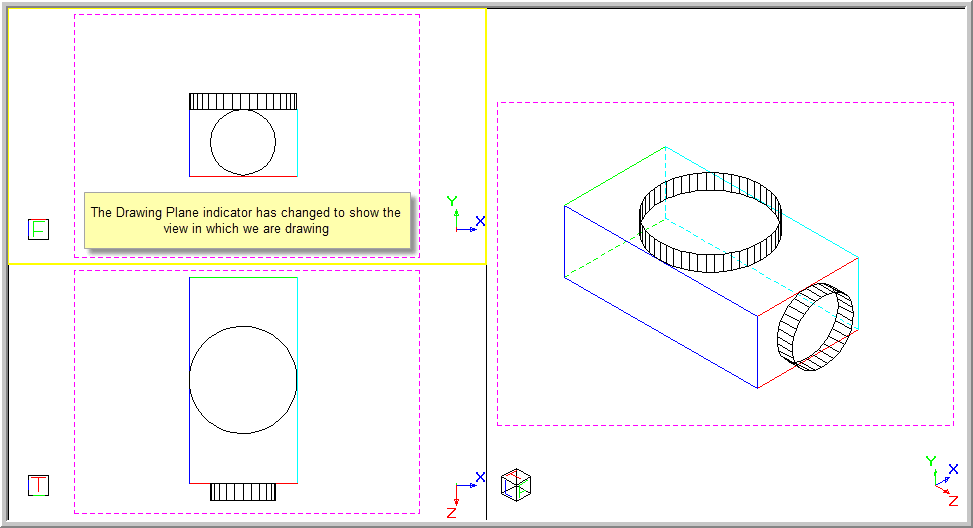Screen dimensions: 973x528
Task: Click the XYZ axis icon in isometric view
Action: tap(942, 479)
